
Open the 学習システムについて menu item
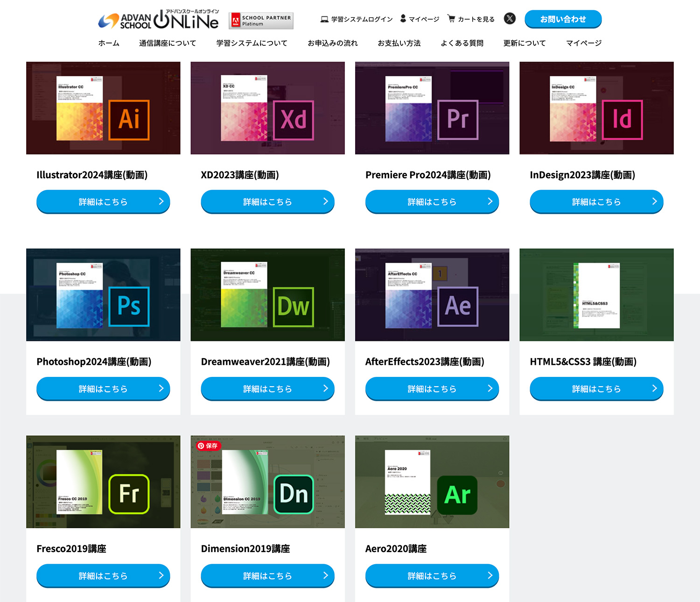point(252,43)
